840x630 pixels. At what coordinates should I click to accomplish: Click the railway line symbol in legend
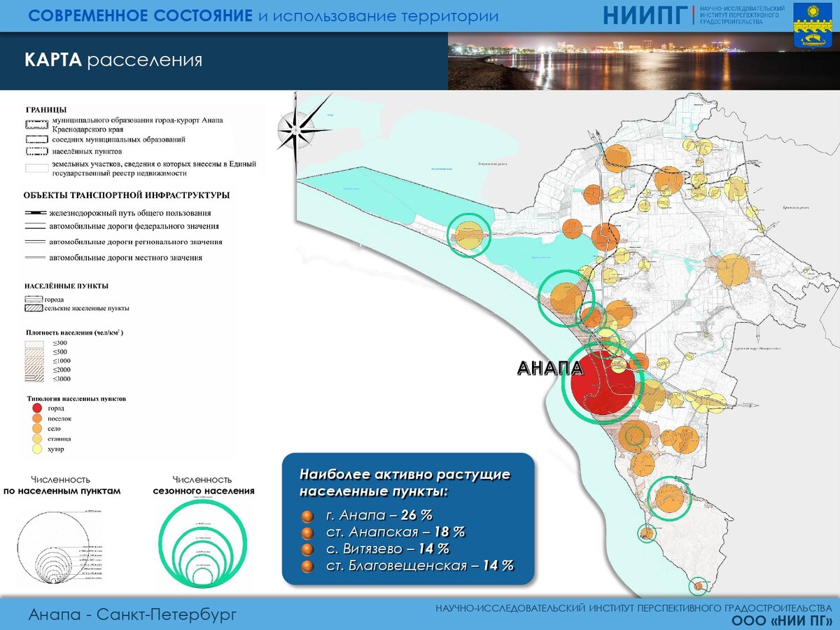click(36, 213)
